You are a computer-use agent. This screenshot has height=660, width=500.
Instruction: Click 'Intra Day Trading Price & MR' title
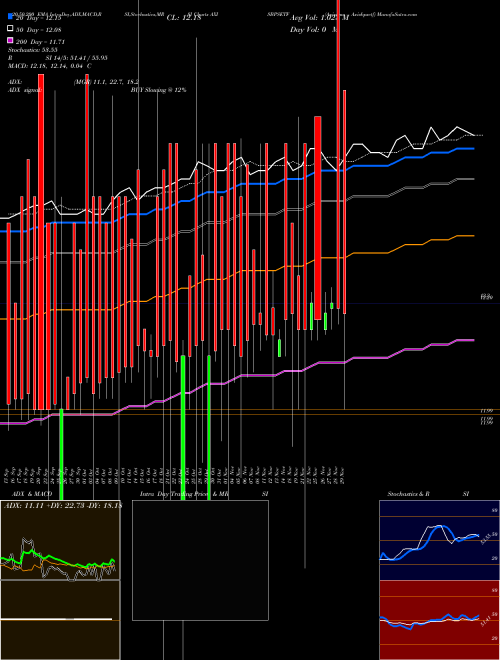[x=184, y=494]
